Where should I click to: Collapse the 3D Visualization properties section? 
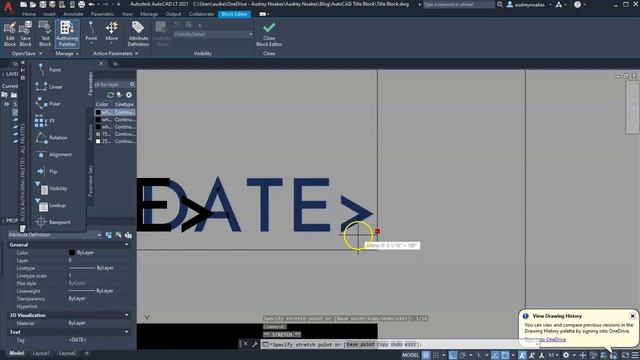[127, 315]
